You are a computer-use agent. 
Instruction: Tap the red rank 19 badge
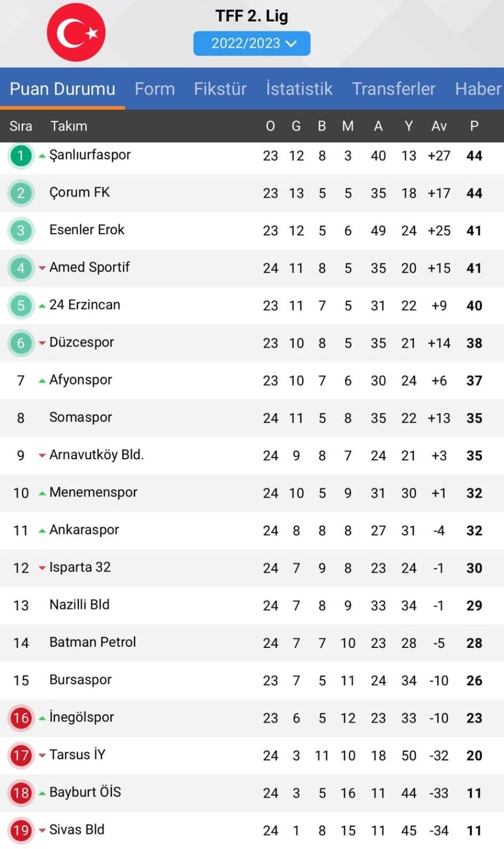(x=21, y=830)
